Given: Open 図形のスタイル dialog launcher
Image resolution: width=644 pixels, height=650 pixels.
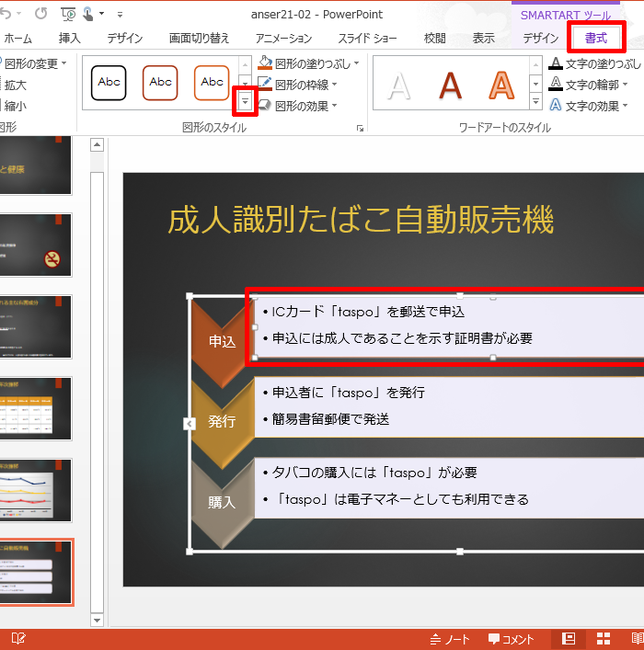Looking at the screenshot, I should pos(360,129).
